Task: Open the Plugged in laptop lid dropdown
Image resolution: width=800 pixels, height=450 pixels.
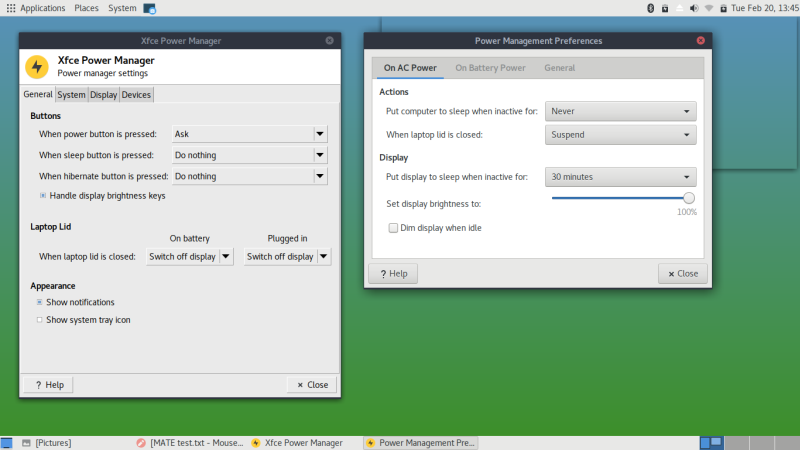Action: [x=287, y=256]
